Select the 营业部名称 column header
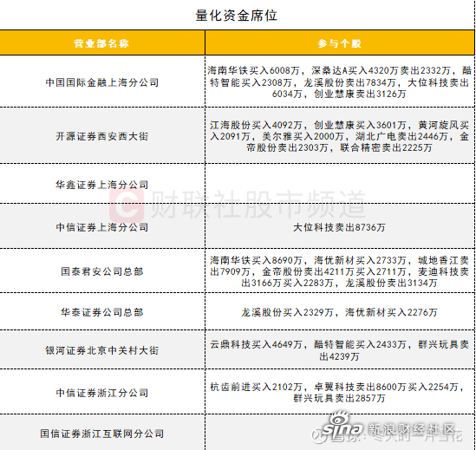Image resolution: width=476 pixels, height=450 pixels. [x=102, y=42]
